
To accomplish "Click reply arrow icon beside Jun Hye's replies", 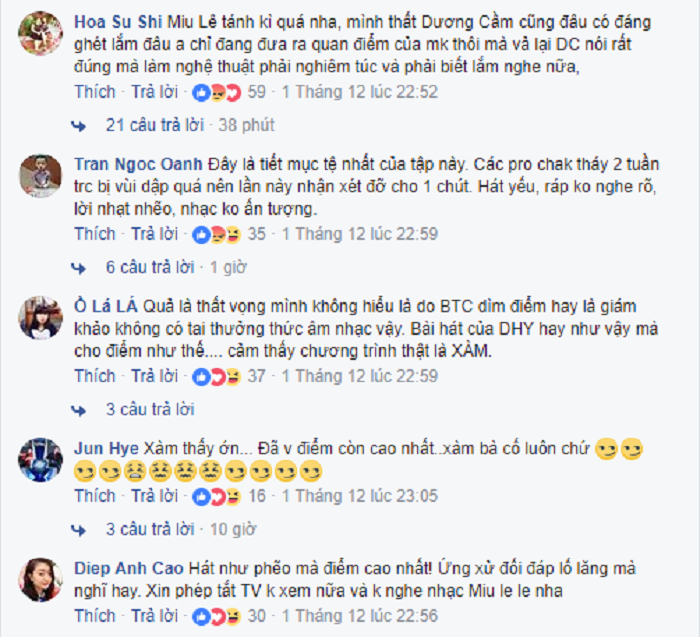I will [79, 530].
